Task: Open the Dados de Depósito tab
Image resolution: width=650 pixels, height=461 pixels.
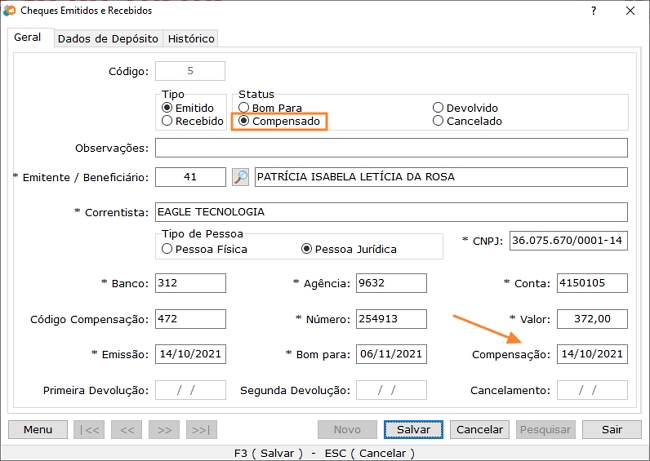Action: tap(108, 39)
